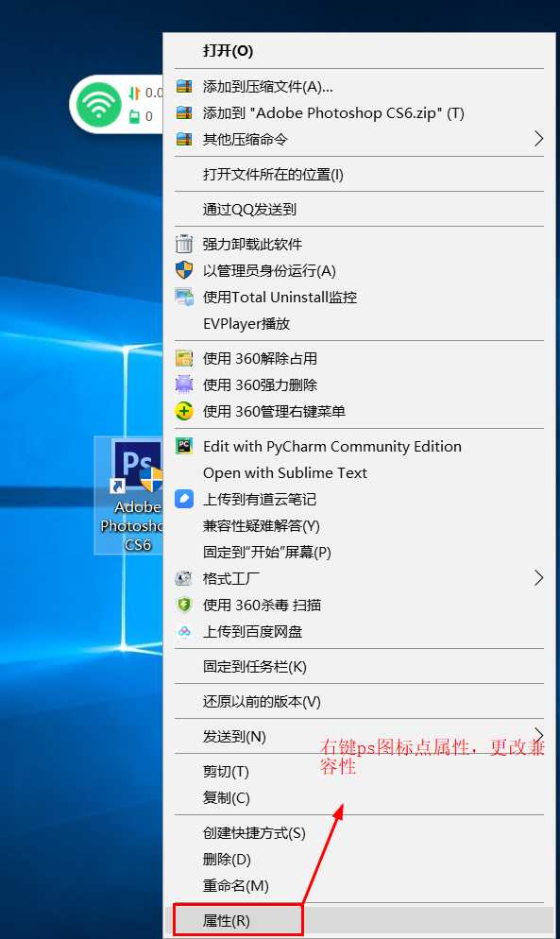Screen dimensions: 560x939
Task: Click the purple icon beside 使用 360强力删除
Action: (184, 384)
